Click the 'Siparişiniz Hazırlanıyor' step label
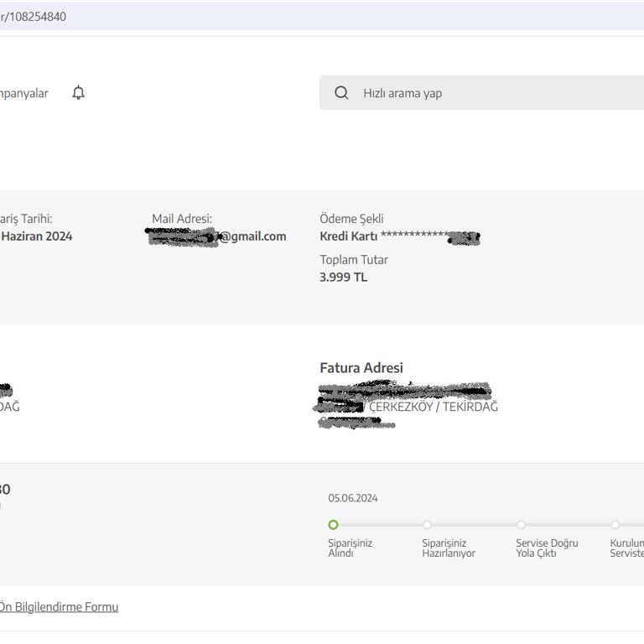The width and height of the screenshot is (644, 644). pos(448,548)
